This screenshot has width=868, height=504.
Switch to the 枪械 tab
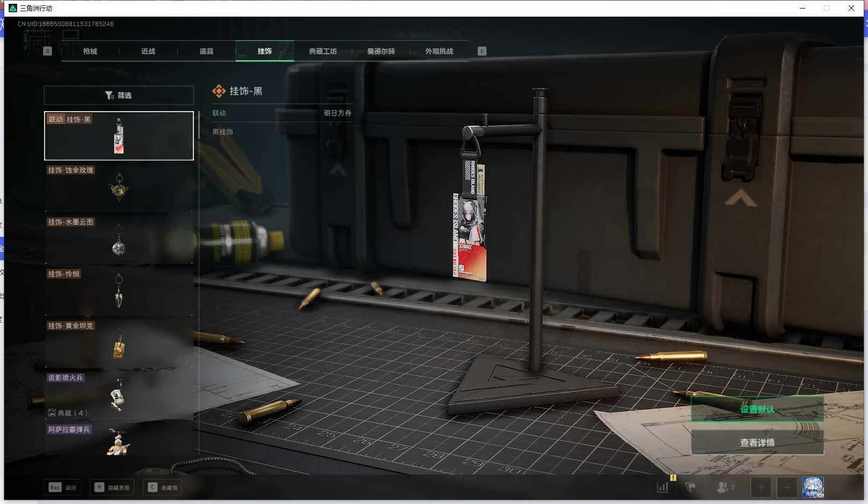90,51
